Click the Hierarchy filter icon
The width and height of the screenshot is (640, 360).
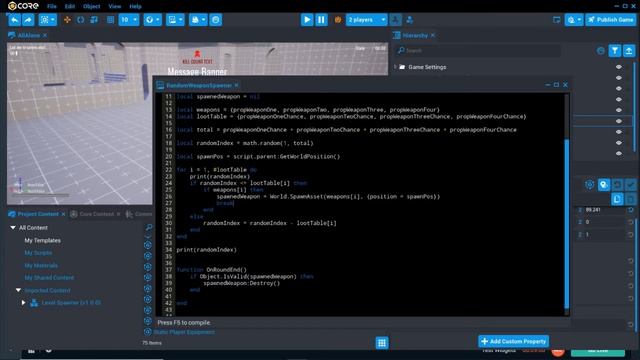click(615, 51)
